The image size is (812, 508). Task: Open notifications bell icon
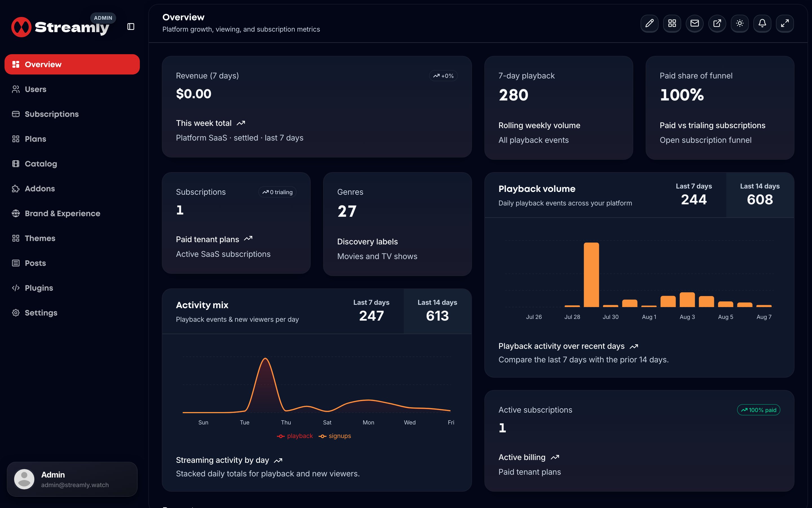pos(762,23)
